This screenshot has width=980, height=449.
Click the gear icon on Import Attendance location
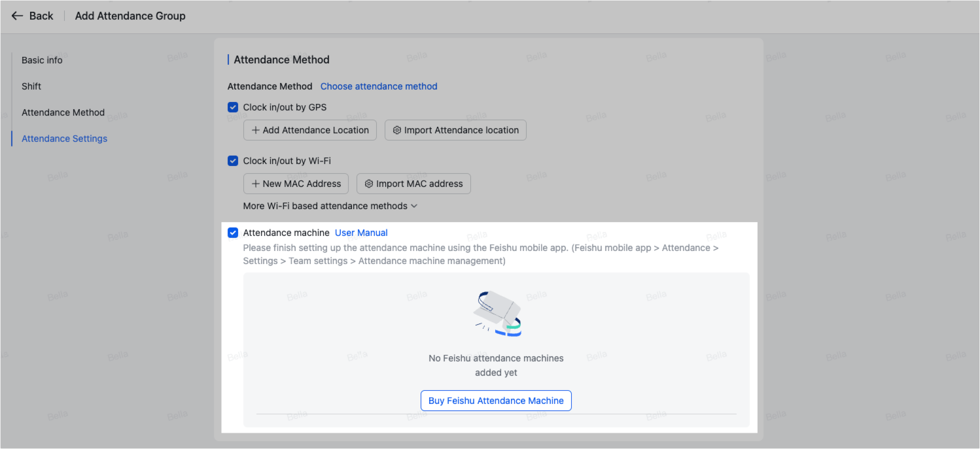point(396,130)
